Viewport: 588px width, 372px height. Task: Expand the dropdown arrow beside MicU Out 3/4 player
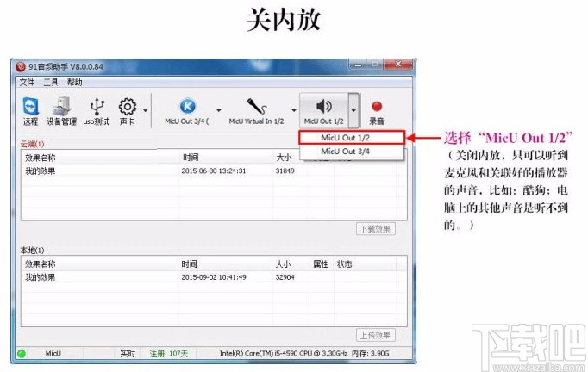[x=219, y=110]
